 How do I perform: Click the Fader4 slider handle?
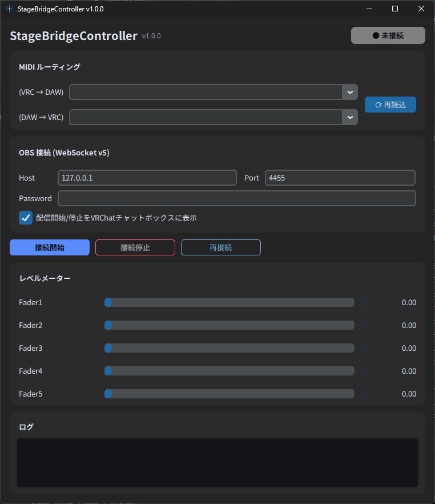pyautogui.click(x=108, y=371)
